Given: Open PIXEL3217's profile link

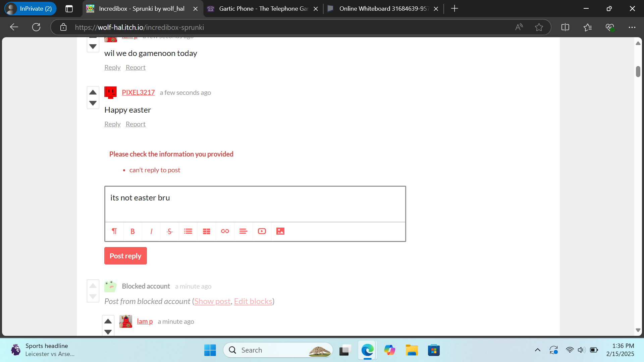Looking at the screenshot, I should (138, 93).
